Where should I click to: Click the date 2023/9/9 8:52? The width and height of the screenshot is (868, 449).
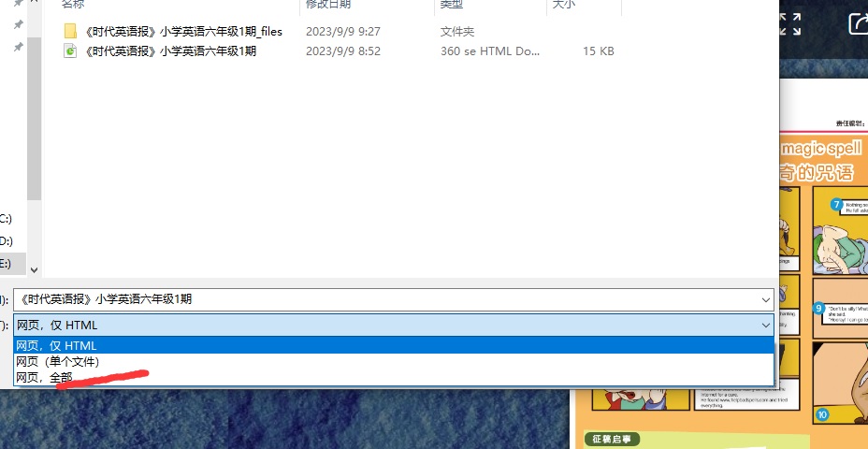point(343,51)
